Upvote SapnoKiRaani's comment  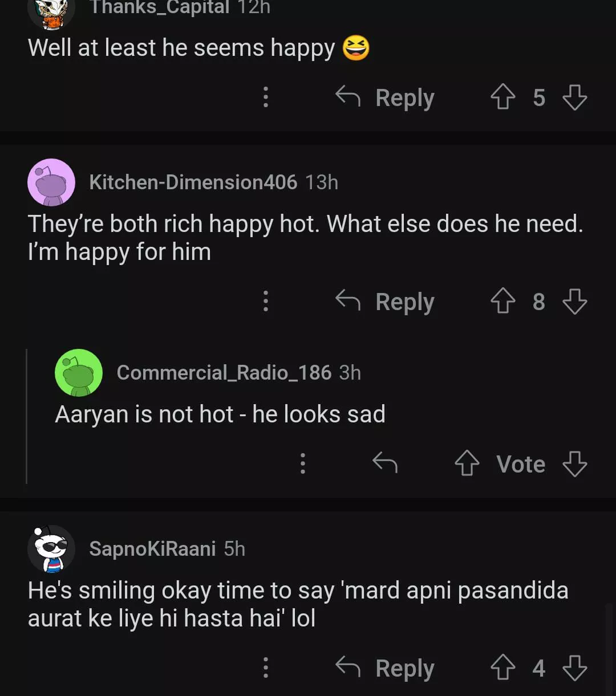pos(502,668)
